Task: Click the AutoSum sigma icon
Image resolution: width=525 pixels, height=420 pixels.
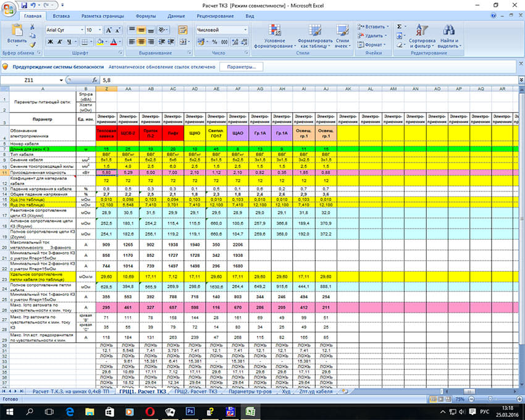Action: (400, 27)
